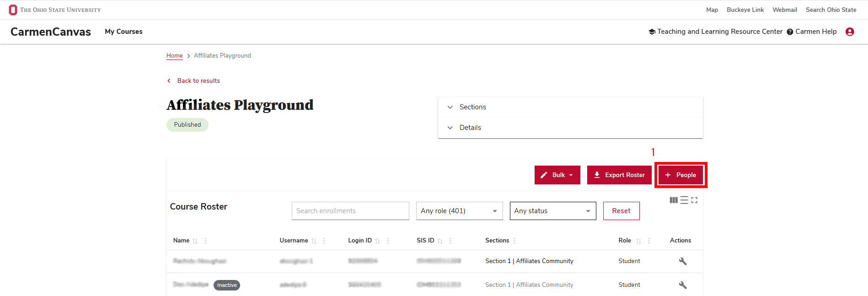Open the Any role (401) dropdown

(x=460, y=211)
